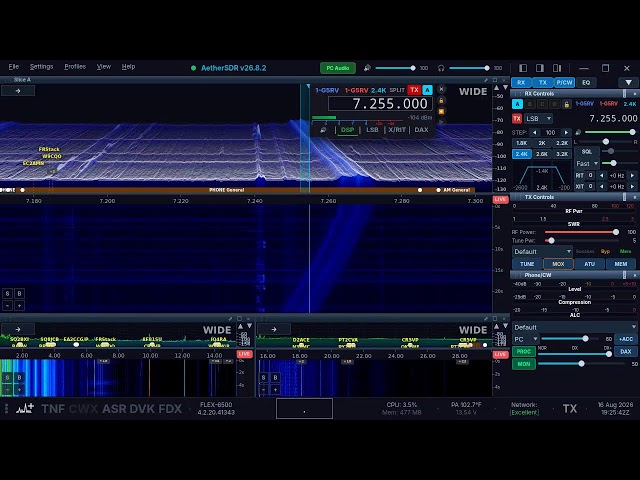Close the TX Controls panel
The height and width of the screenshot is (480, 640).
635,197
